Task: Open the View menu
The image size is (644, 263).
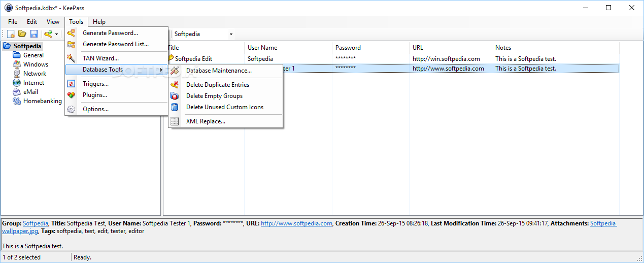Action: [x=53, y=22]
